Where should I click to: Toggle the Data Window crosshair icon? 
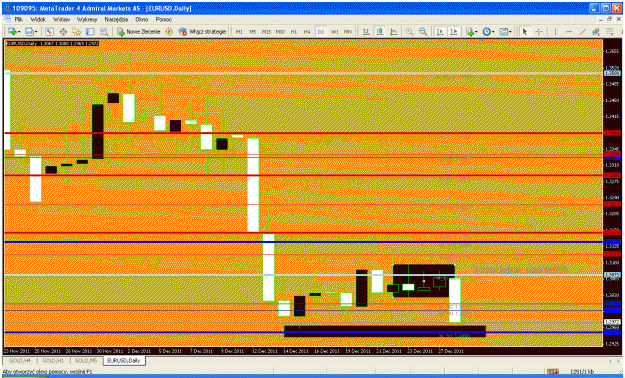point(63,32)
